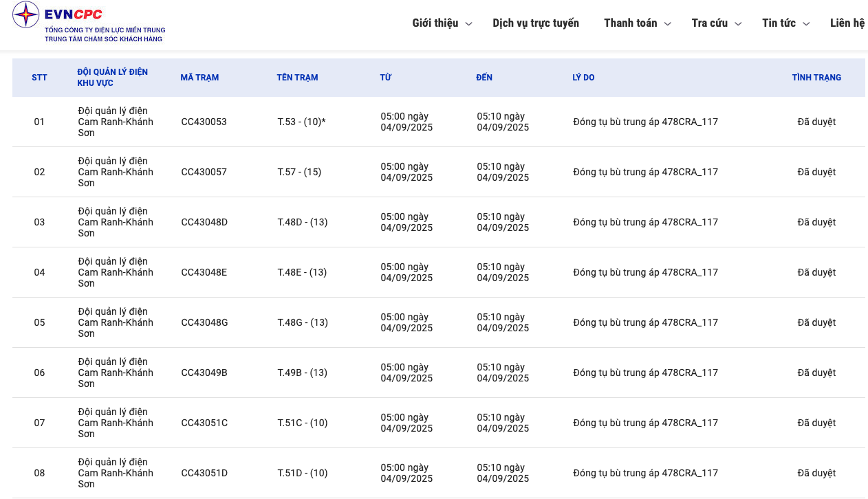Select station code CC43051D

point(204,473)
